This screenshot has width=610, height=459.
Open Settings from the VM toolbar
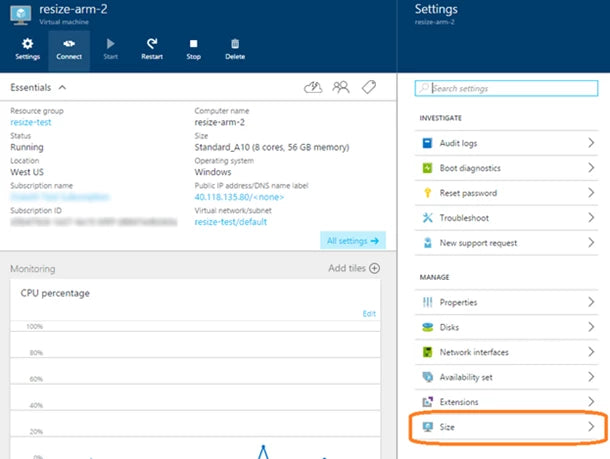[x=28, y=49]
